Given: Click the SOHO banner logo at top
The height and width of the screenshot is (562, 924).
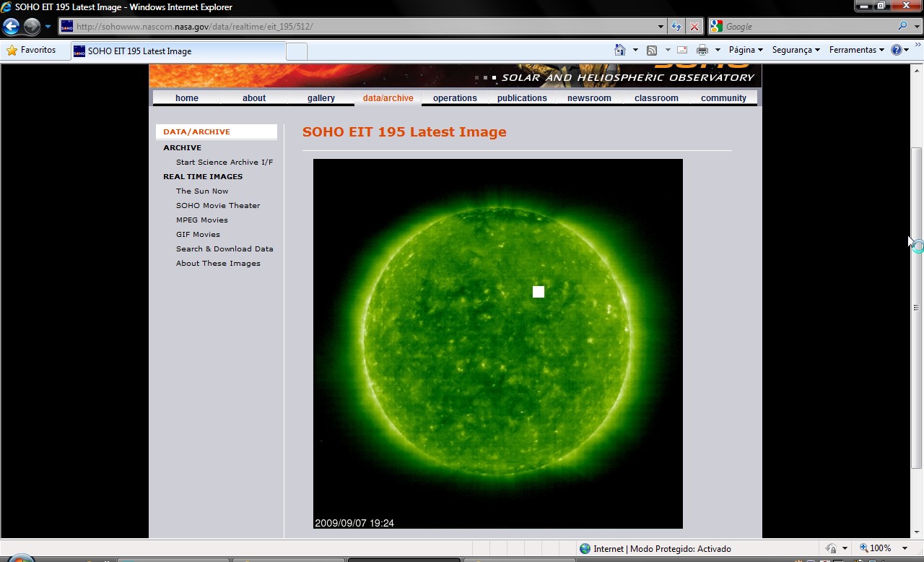Looking at the screenshot, I should click(455, 75).
